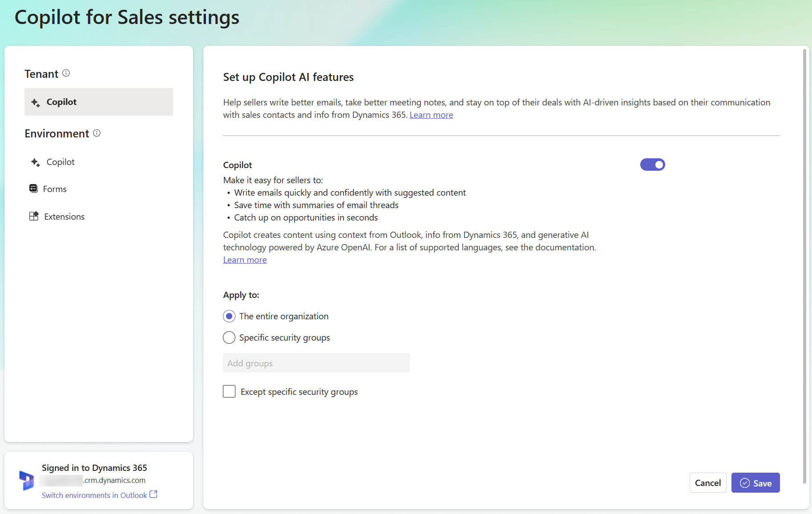Click the Environment info icon
Screen dimensions: 812x514
click(97, 133)
